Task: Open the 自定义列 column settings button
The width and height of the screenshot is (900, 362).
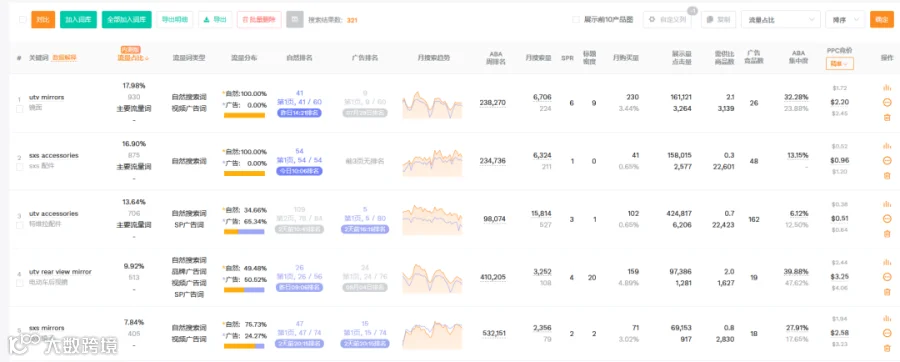Action: [667, 20]
